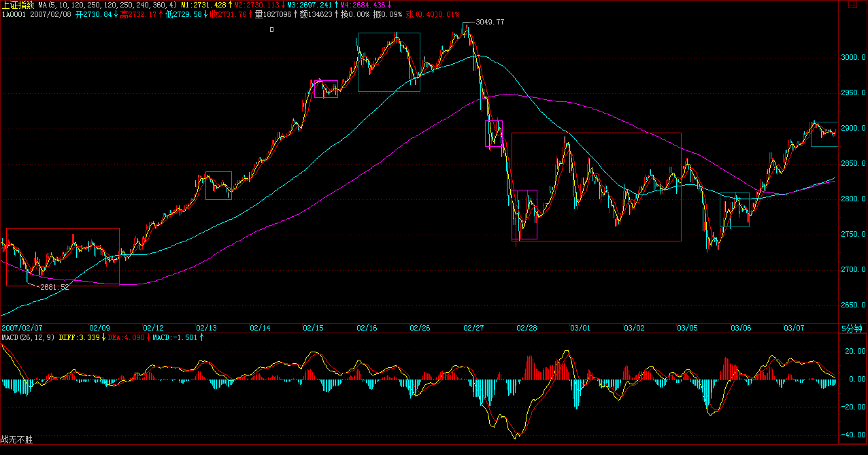The height and width of the screenshot is (455, 868).
Task: Select the red M2 moving average label
Action: [256, 5]
